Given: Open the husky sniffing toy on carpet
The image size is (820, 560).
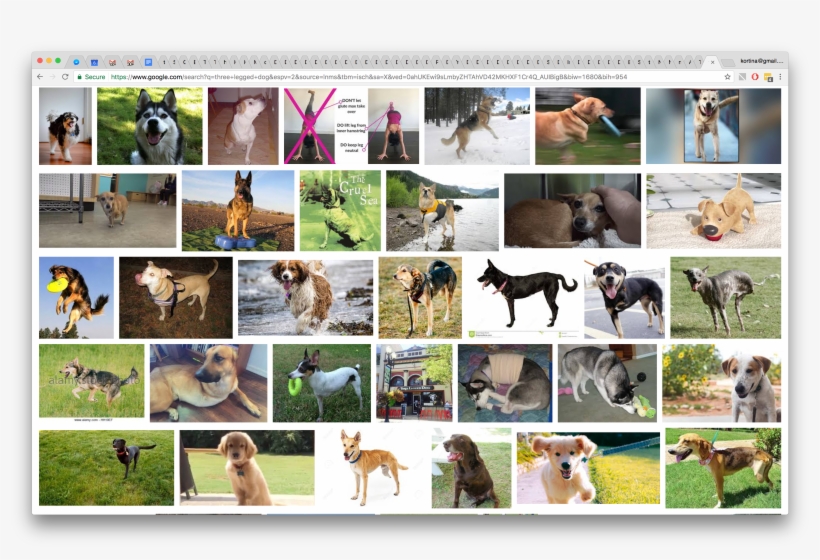Looking at the screenshot, I should pyautogui.click(x=607, y=383).
